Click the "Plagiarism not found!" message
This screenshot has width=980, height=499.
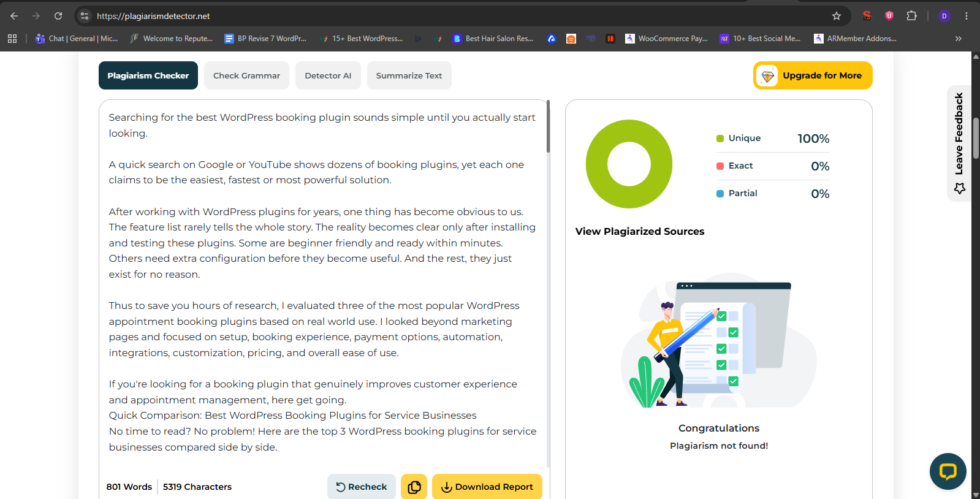coord(719,446)
